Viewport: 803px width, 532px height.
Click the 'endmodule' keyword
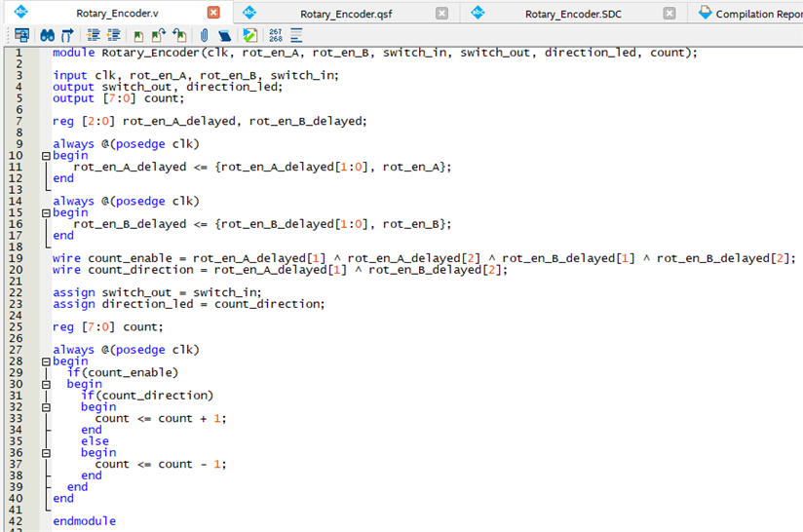85,521
